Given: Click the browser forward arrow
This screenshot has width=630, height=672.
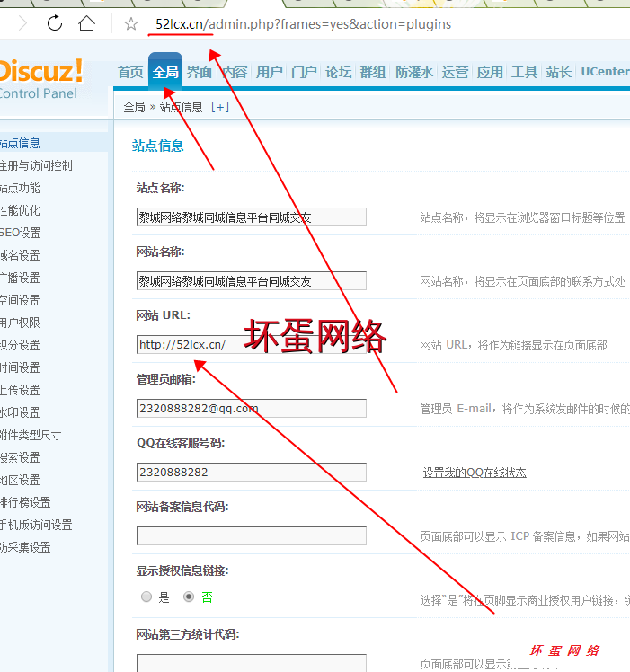Looking at the screenshot, I should point(22,23).
